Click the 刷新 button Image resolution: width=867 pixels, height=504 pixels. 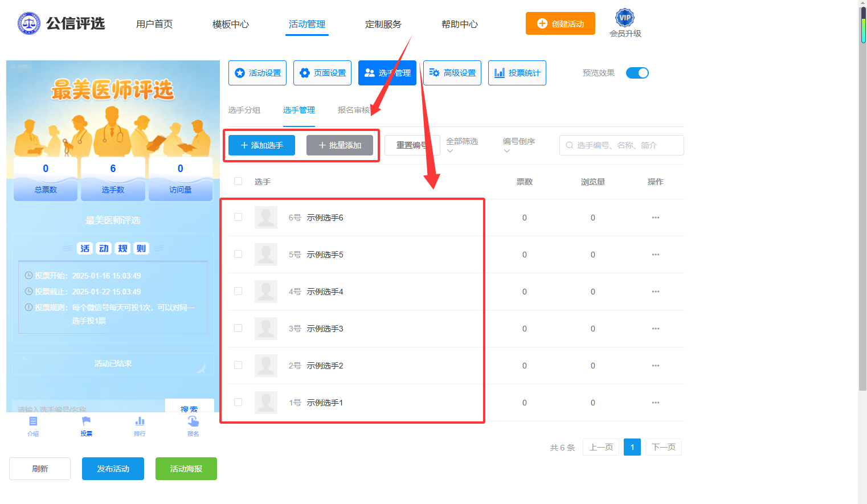[40, 469]
